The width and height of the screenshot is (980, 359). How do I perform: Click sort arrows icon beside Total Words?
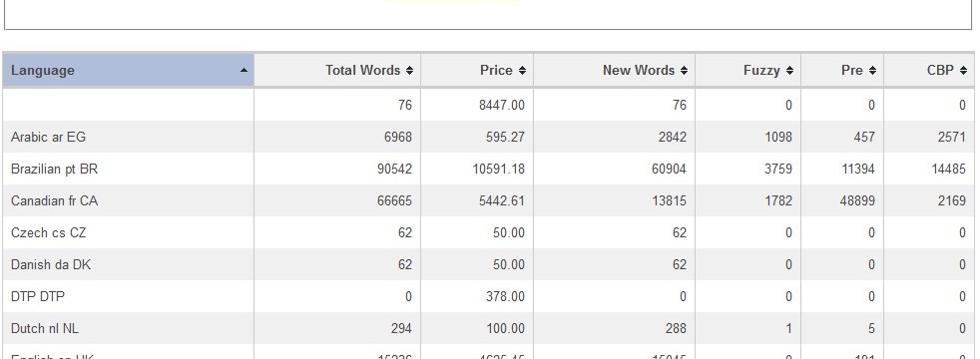pos(409,71)
